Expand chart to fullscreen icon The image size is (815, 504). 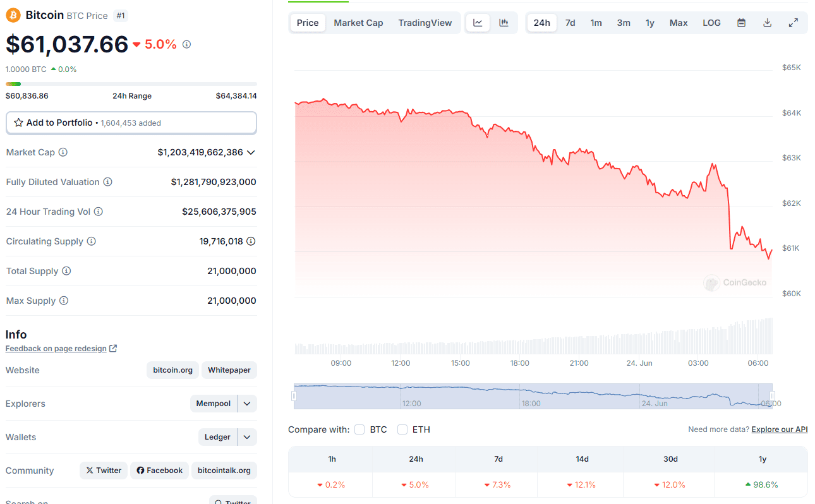pos(794,23)
